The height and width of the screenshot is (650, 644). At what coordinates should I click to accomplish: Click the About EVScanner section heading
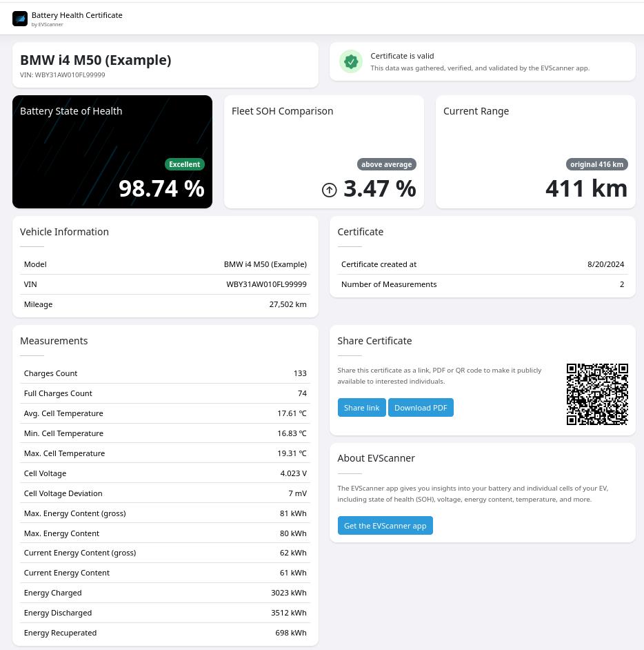[376, 458]
